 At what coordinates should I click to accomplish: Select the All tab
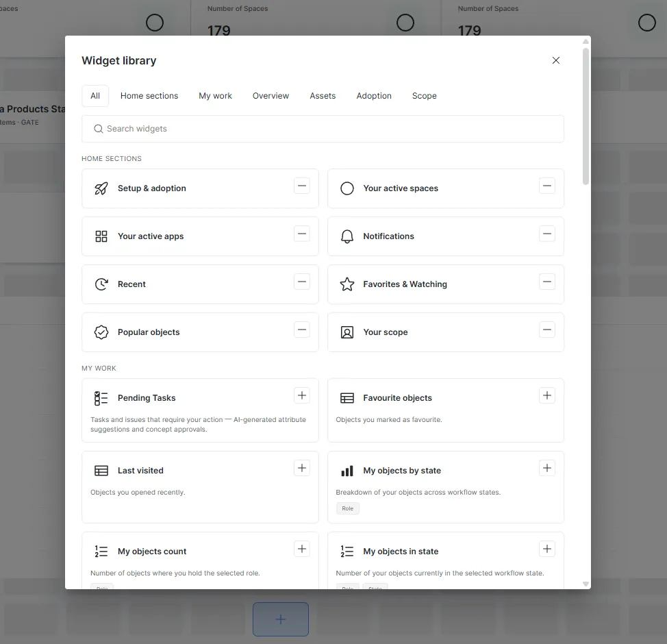tap(95, 96)
